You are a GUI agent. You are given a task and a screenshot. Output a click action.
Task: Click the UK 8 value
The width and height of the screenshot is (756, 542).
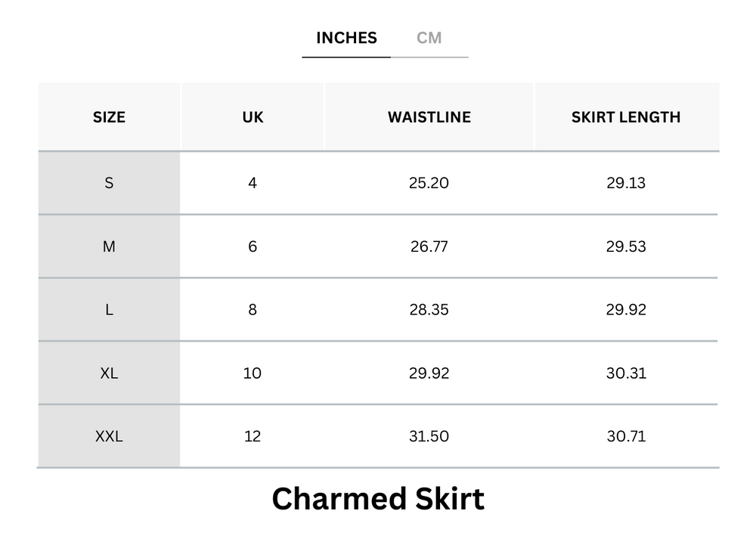(x=253, y=309)
